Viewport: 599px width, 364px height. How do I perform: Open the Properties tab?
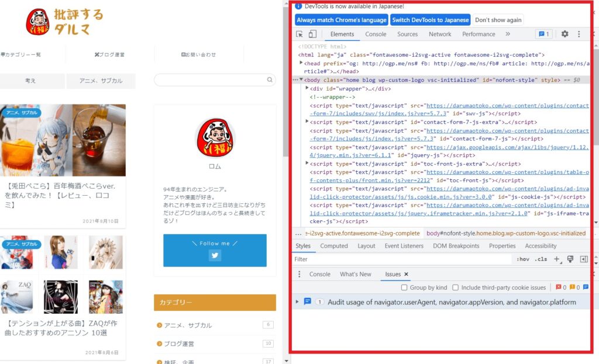[x=502, y=246]
